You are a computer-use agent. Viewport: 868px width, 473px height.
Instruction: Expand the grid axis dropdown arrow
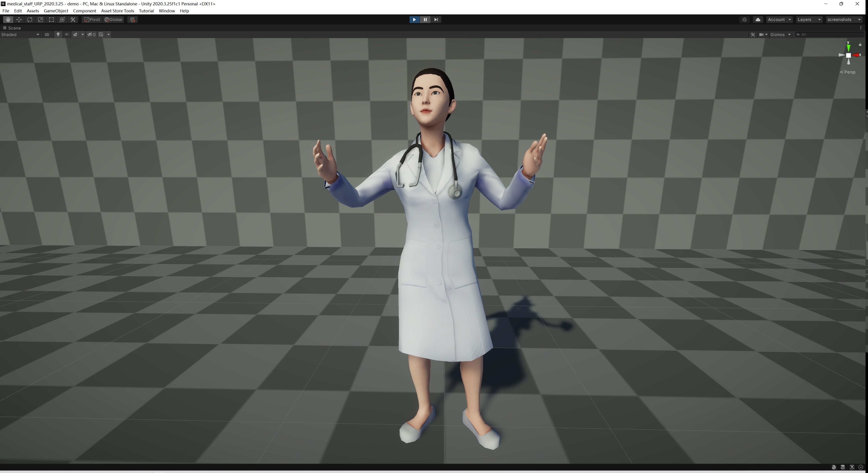(108, 34)
